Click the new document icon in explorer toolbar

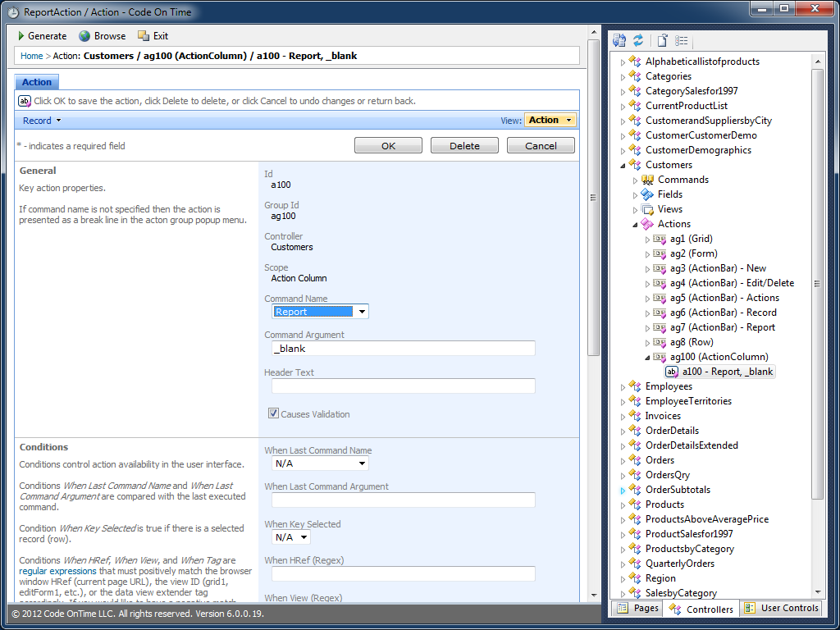663,40
